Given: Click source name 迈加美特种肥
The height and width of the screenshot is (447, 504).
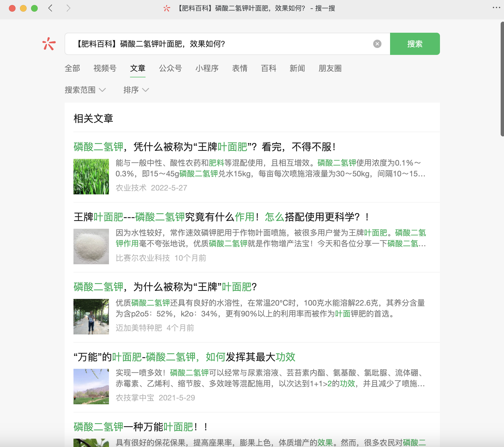Looking at the screenshot, I should (x=139, y=328).
